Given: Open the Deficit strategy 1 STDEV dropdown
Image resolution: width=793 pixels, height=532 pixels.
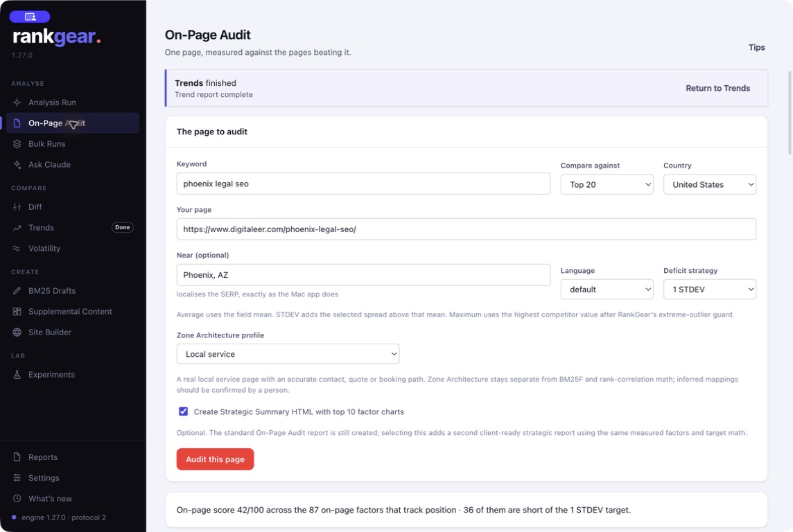Looking at the screenshot, I should (710, 290).
